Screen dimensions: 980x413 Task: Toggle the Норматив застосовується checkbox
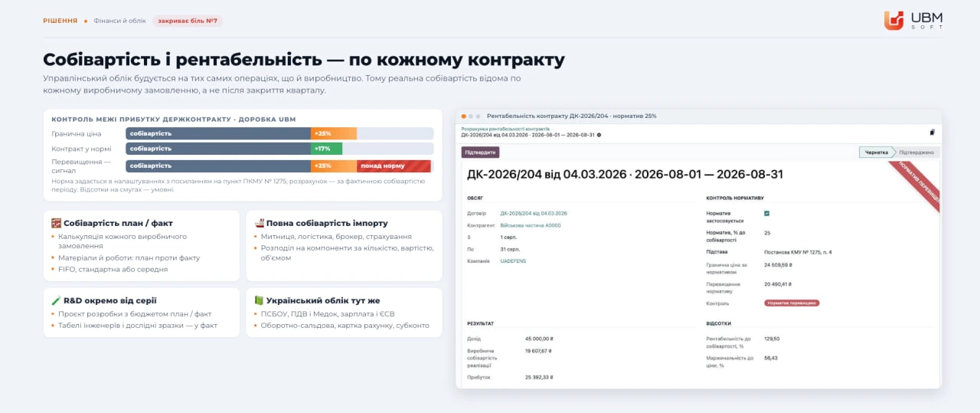click(767, 213)
